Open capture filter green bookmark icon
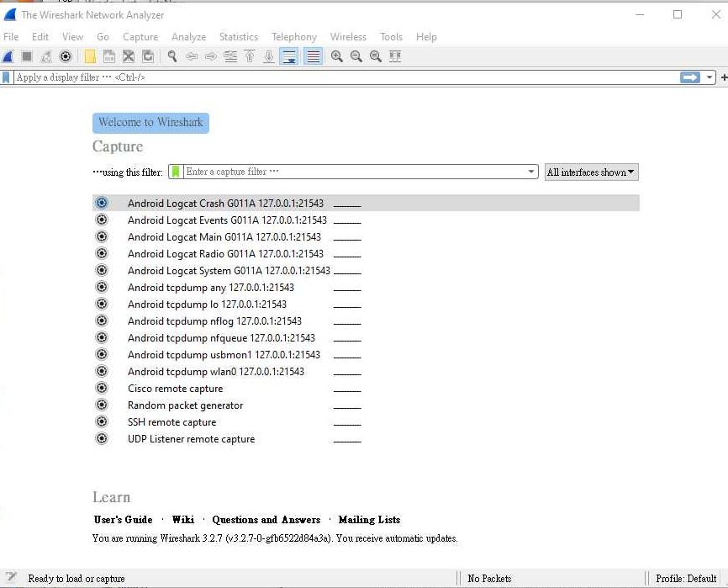 (x=176, y=172)
